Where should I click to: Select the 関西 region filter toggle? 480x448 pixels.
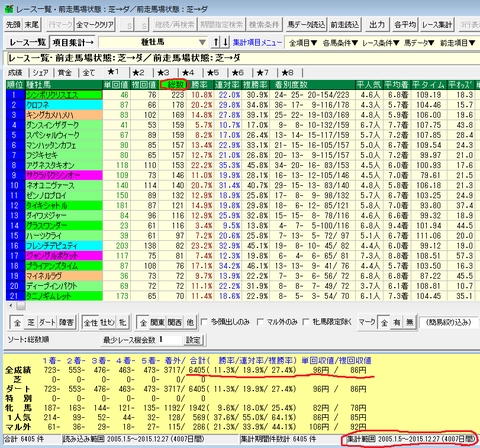(x=174, y=322)
